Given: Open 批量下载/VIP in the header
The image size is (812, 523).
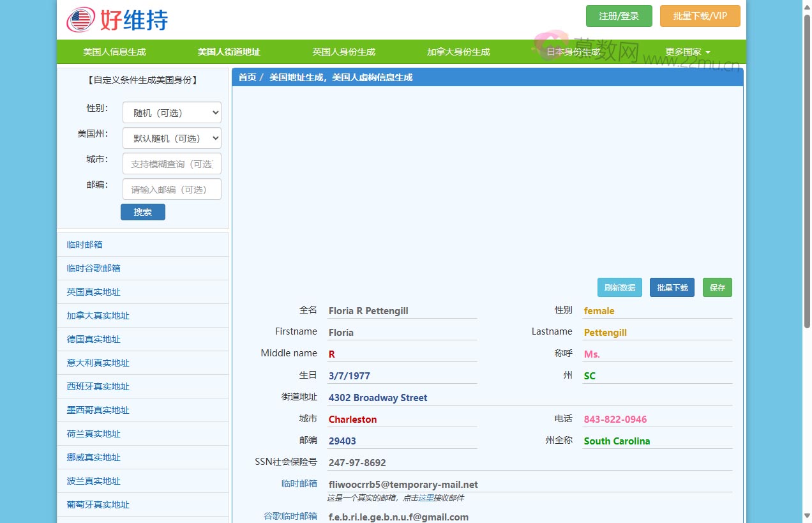Looking at the screenshot, I should tap(700, 16).
